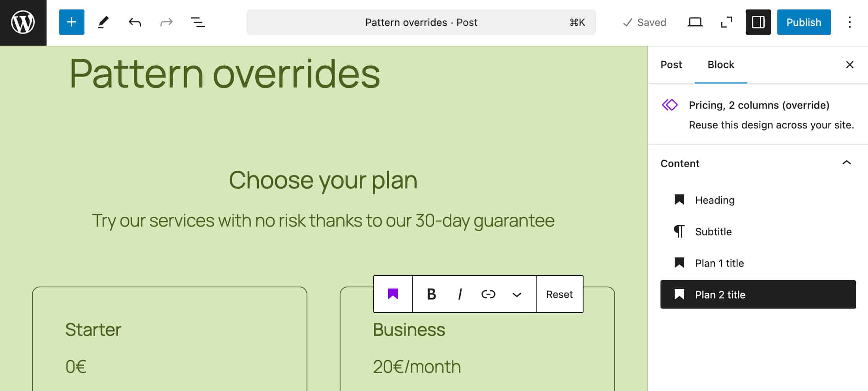The width and height of the screenshot is (868, 391).
Task: Select the Block tab
Action: [720, 65]
